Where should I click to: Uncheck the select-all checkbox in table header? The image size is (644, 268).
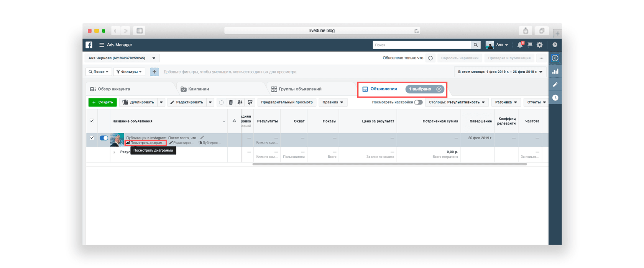pos(92,121)
